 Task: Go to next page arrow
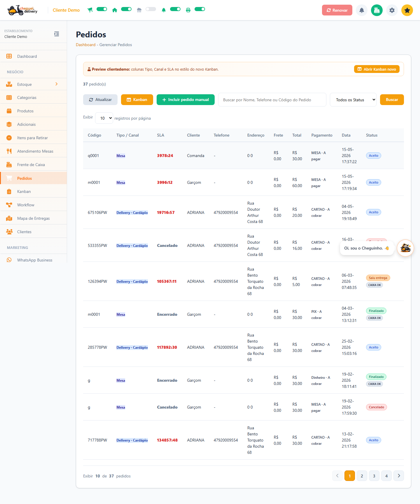tap(399, 476)
